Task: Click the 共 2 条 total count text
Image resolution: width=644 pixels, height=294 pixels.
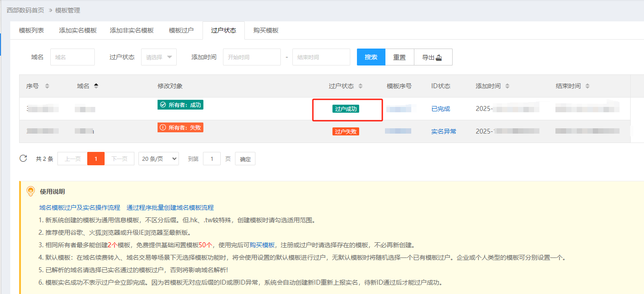Action: [x=45, y=159]
